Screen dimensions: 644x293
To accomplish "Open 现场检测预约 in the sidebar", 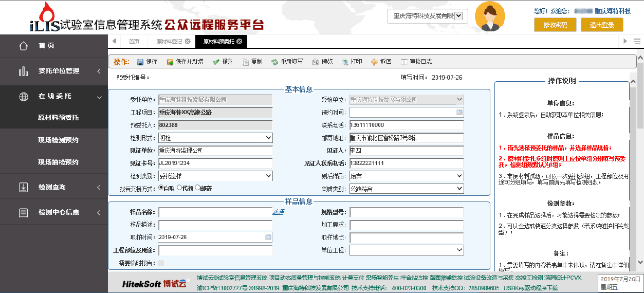I will (x=58, y=140).
